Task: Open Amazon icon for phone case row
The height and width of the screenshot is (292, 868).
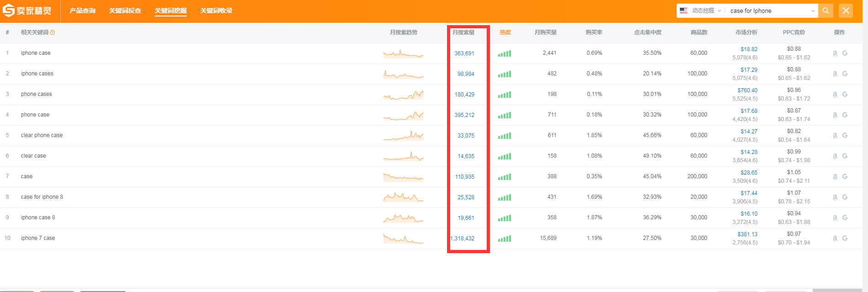Action: click(835, 115)
